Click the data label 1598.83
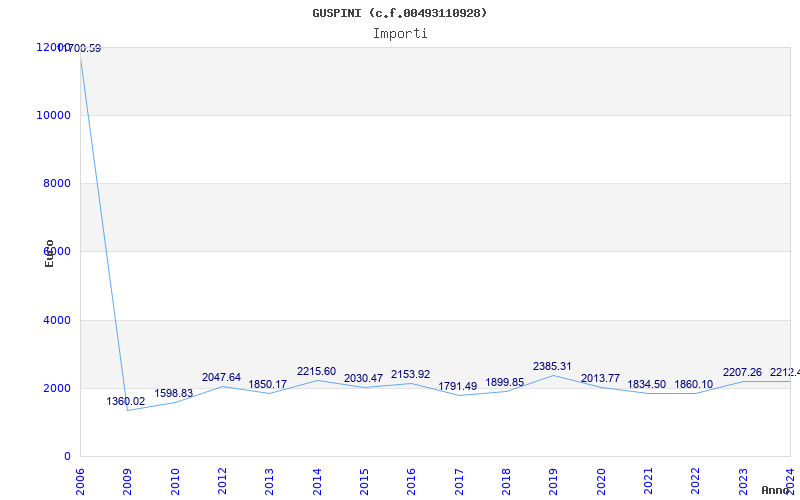This screenshot has width=800, height=500. pos(173,393)
